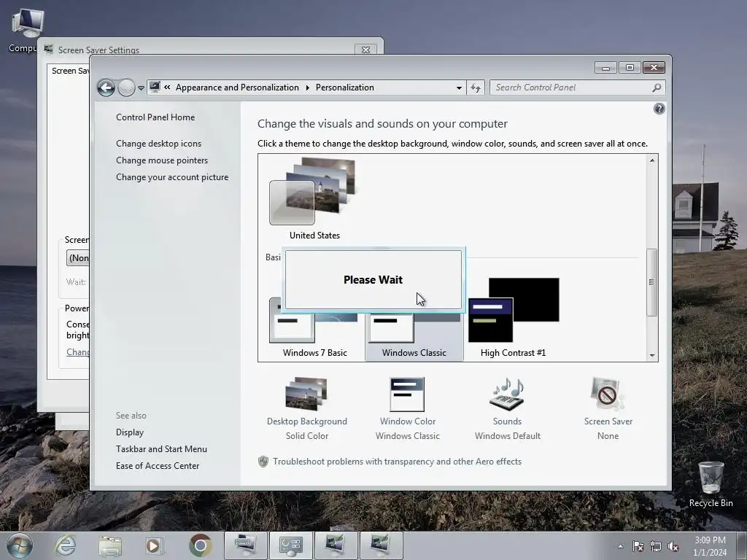
Task: Open the Help question mark icon
Action: 659,109
